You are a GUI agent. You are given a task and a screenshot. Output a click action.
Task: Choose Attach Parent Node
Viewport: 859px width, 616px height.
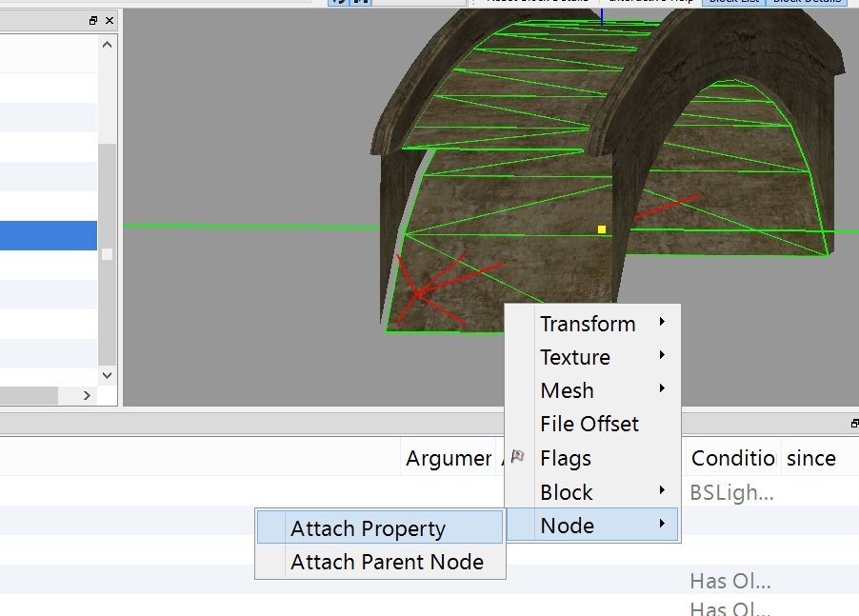click(x=380, y=561)
